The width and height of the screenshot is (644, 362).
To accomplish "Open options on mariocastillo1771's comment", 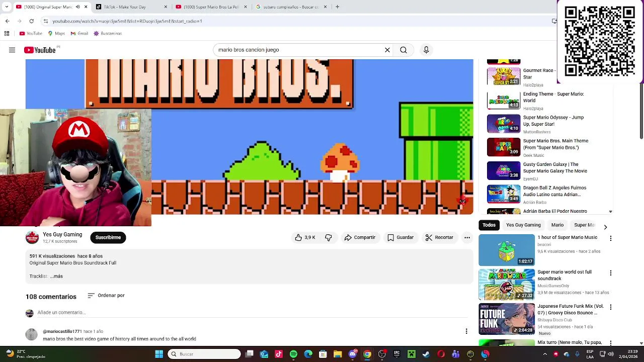I will [x=466, y=331].
